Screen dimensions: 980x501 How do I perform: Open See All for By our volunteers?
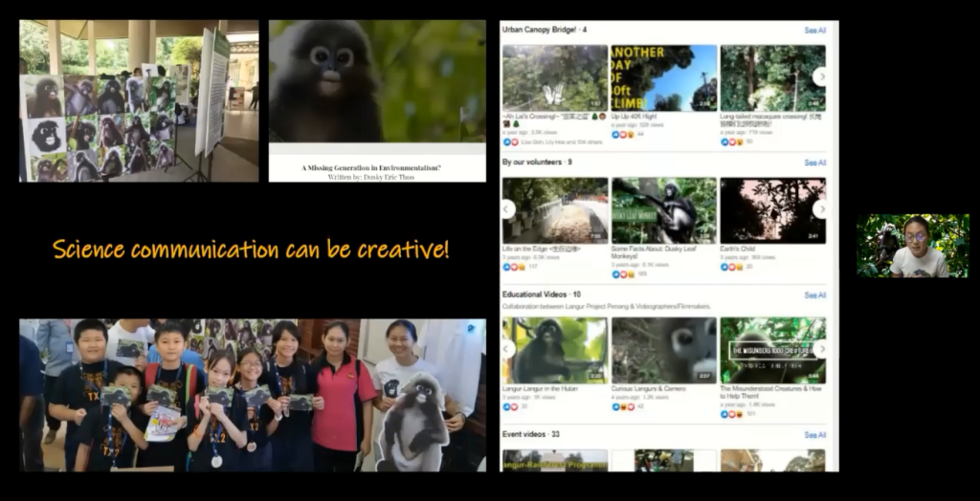tap(814, 163)
